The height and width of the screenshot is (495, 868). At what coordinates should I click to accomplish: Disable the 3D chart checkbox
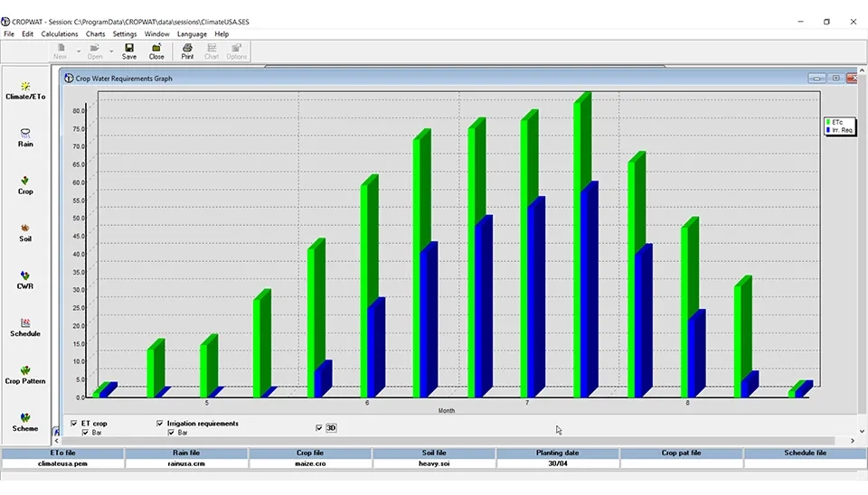point(319,428)
